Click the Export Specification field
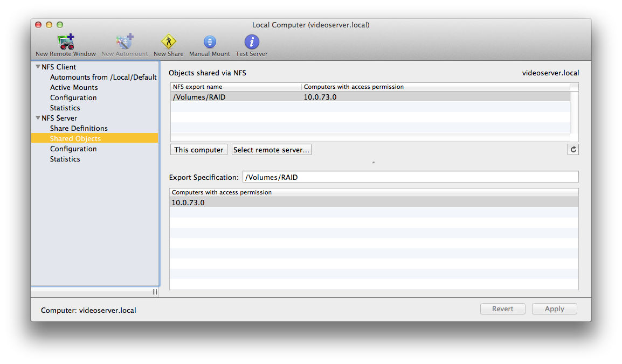Viewport: 622px width, 364px height. point(411,177)
